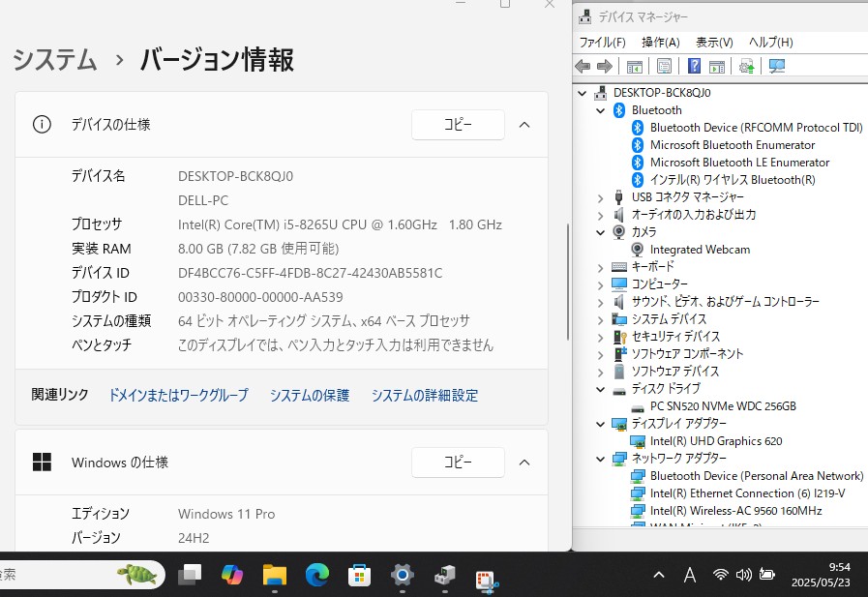Viewport: 868px width, 597px height.
Task: Open the ヘルプ(H) menu
Action: (770, 43)
